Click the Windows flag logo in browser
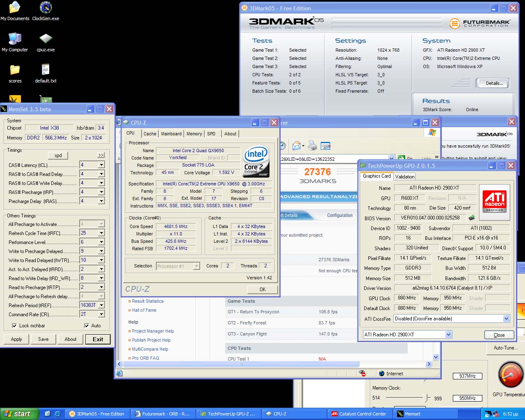The height and width of the screenshot is (420, 525). (432, 132)
